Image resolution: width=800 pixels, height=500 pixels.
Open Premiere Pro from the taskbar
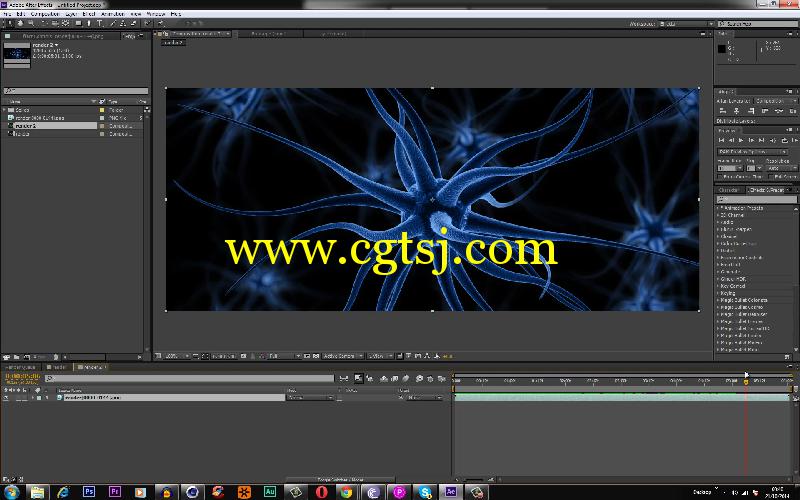(114, 492)
